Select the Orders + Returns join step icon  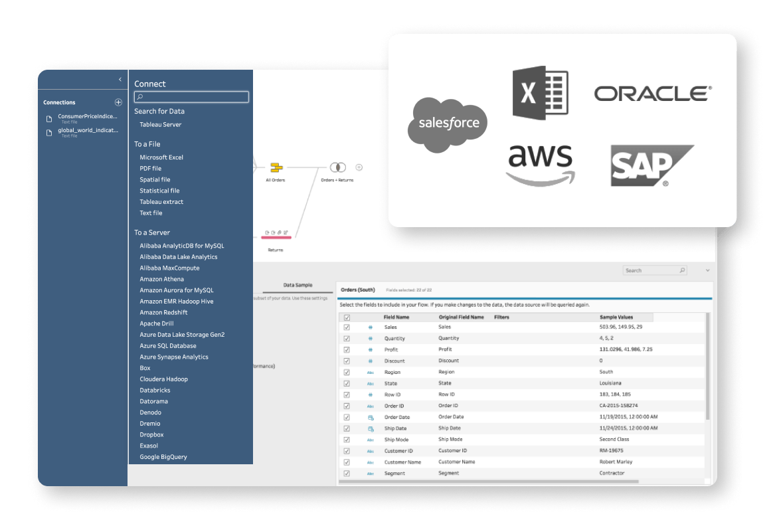pos(338,167)
